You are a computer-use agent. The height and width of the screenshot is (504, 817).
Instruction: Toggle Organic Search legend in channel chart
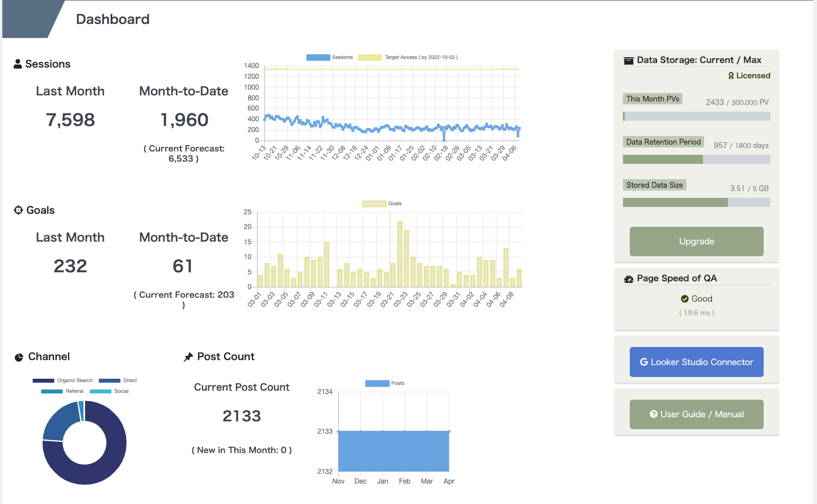[x=62, y=380]
